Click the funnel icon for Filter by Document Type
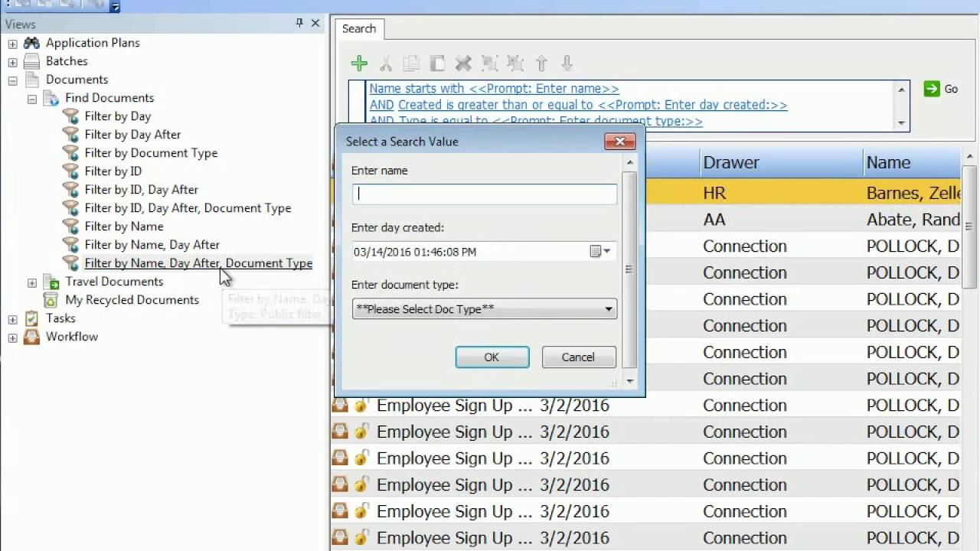This screenshot has height=551, width=980. pyautogui.click(x=70, y=153)
